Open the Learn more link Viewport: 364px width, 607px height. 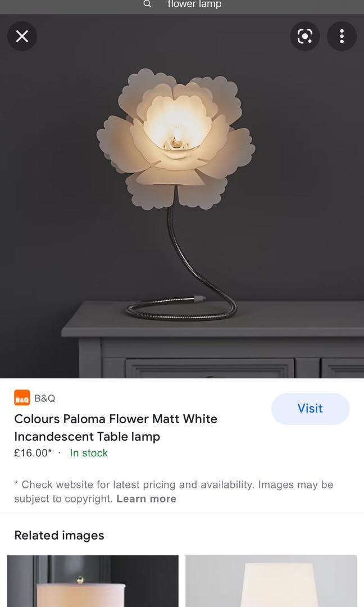(x=146, y=499)
